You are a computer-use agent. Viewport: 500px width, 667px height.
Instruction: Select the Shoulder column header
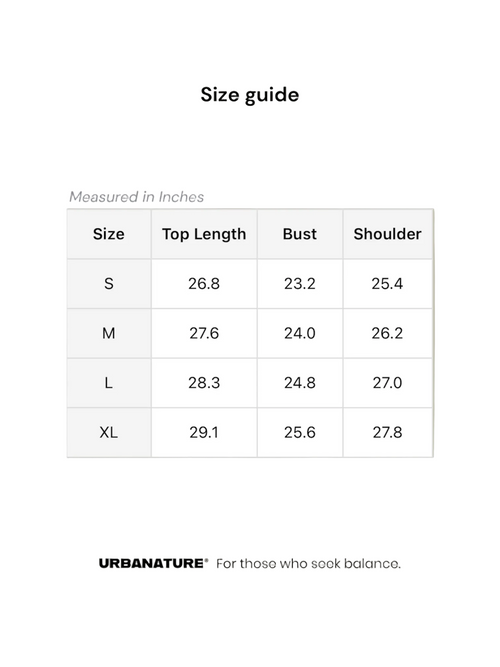(388, 234)
